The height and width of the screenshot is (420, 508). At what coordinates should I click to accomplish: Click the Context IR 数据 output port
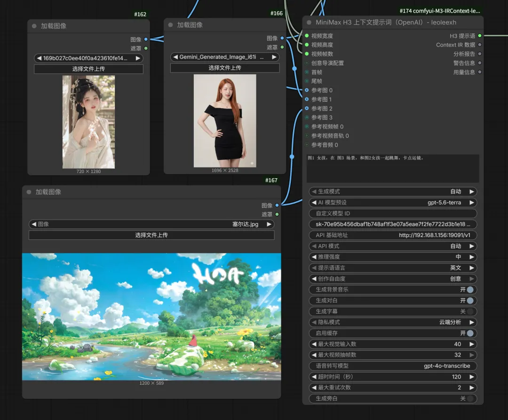tap(480, 45)
